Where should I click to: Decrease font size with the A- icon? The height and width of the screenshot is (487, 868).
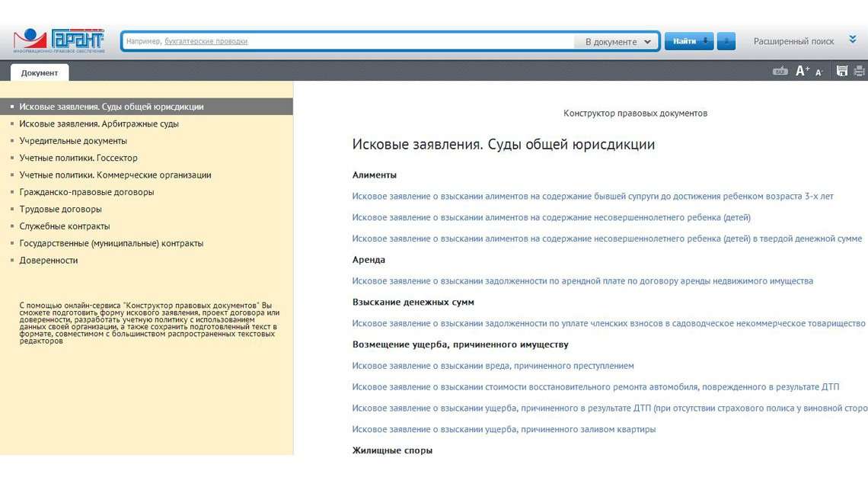819,72
